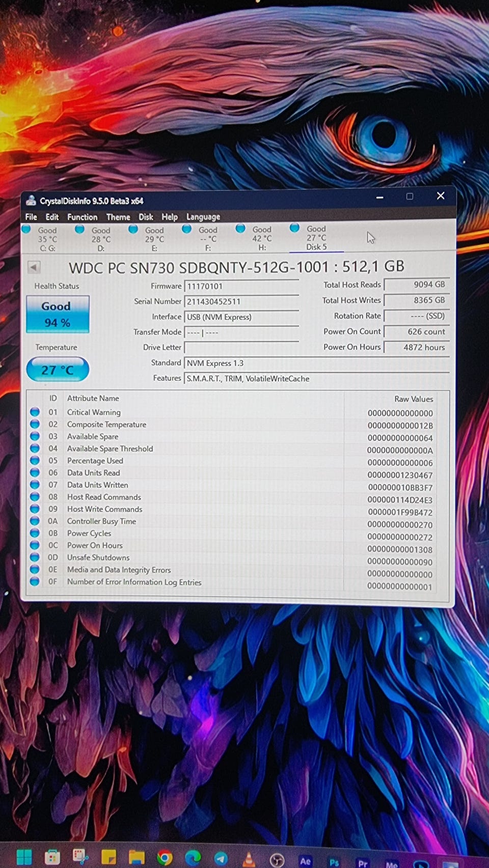Click the Good 94 % health status button

pos(58,314)
